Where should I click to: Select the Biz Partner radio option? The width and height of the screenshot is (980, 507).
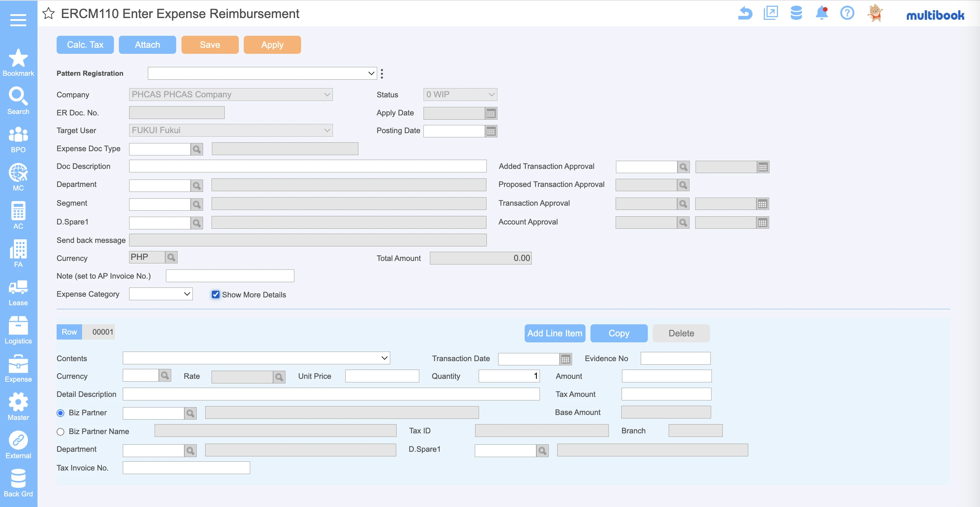pos(60,413)
